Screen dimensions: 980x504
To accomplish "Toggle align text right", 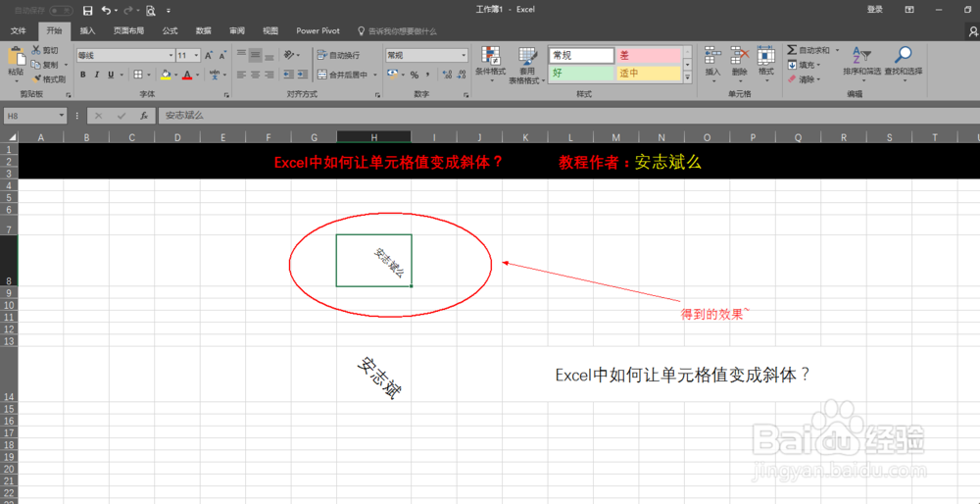I will click(269, 75).
